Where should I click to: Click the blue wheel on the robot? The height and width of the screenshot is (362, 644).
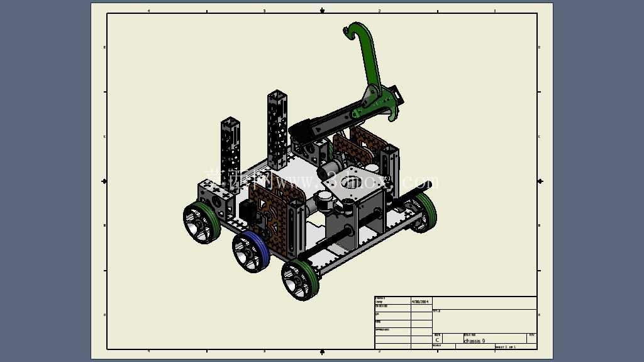click(x=251, y=251)
